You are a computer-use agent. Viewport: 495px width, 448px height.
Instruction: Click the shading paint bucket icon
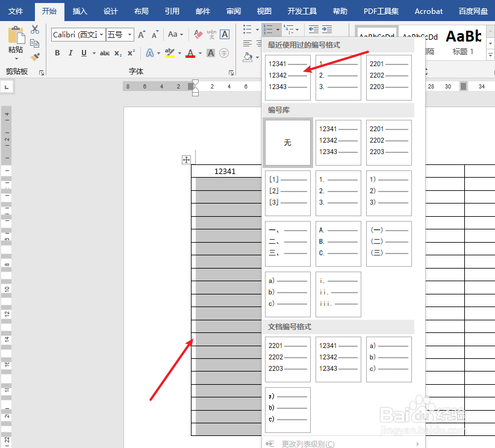(248, 57)
